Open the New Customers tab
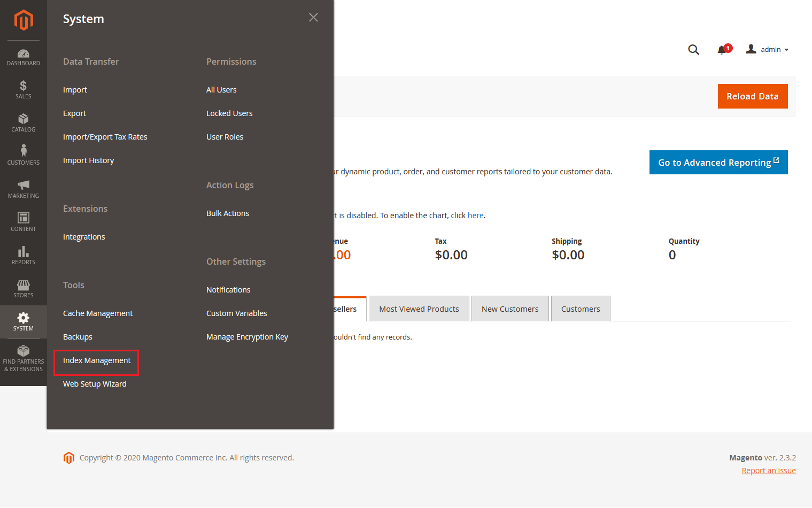 pyautogui.click(x=509, y=309)
